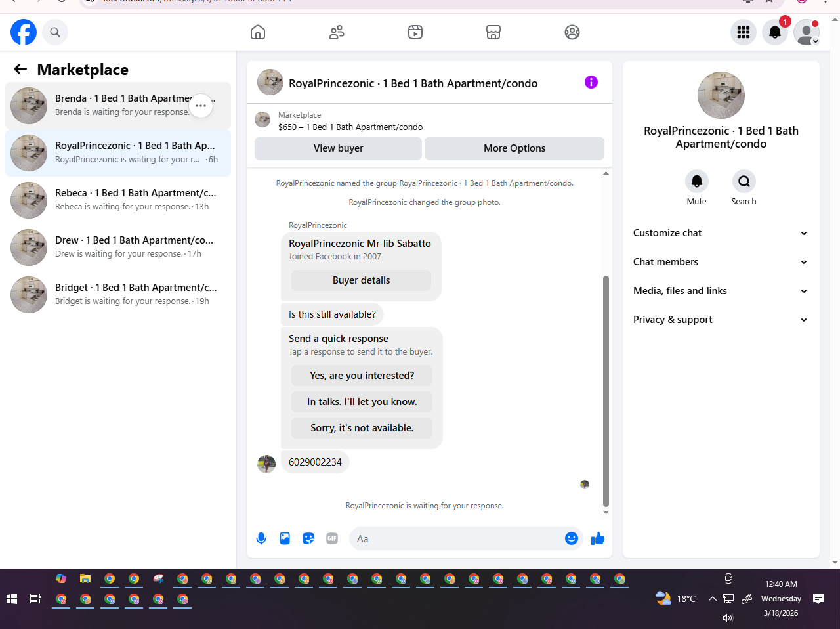Open the emoji picker smiley icon
840x629 pixels.
click(x=572, y=539)
